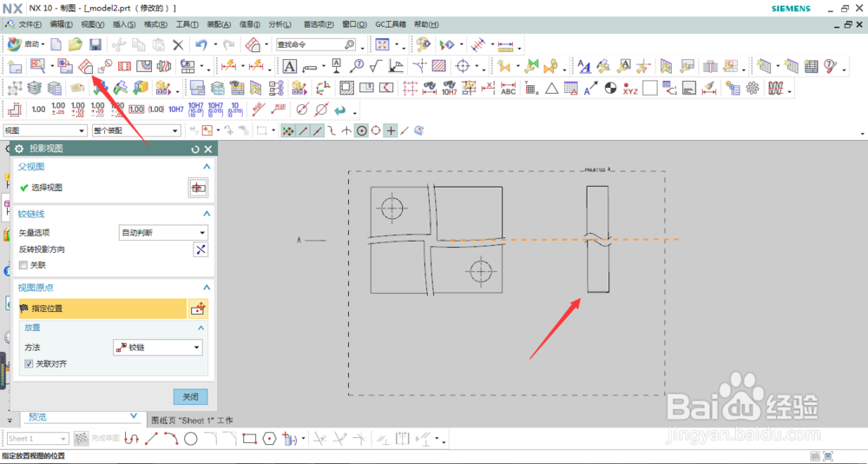Click the 关闭 button
This screenshot has width=868, height=464.
[191, 397]
